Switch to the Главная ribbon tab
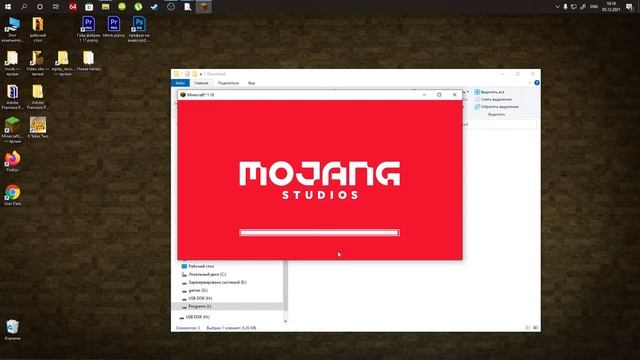Screen dimensions: 640x360 [201, 83]
